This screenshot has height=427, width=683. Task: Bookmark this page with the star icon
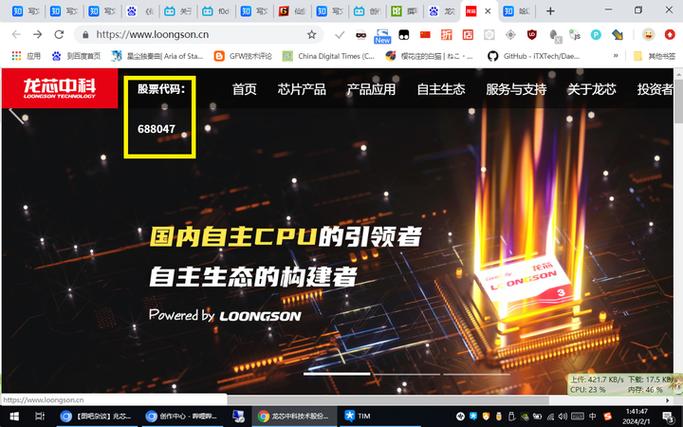311,34
